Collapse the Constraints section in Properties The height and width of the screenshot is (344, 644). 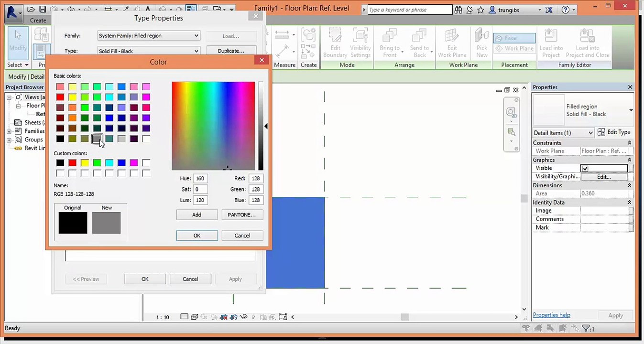[629, 143]
